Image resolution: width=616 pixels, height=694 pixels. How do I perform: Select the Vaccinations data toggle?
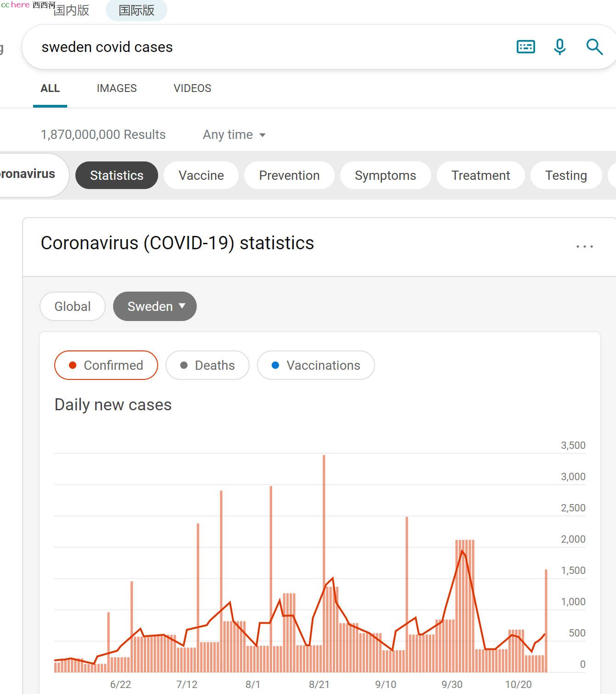316,365
